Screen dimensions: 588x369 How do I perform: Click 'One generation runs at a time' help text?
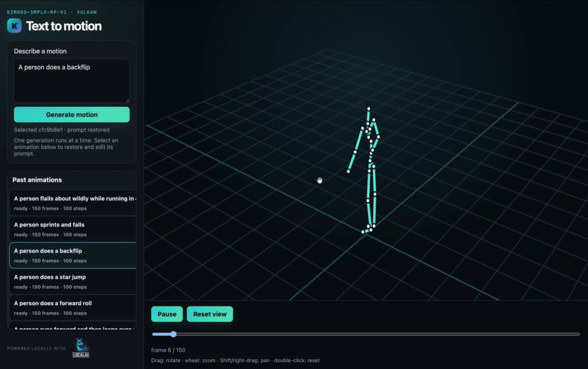click(66, 147)
